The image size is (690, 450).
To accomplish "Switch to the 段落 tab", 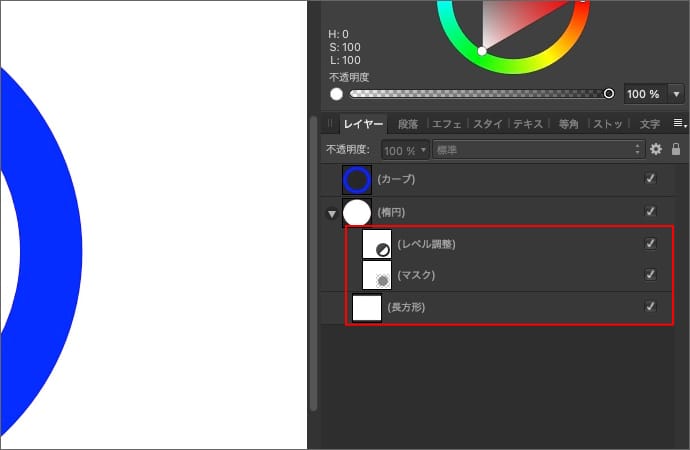I will pos(407,124).
